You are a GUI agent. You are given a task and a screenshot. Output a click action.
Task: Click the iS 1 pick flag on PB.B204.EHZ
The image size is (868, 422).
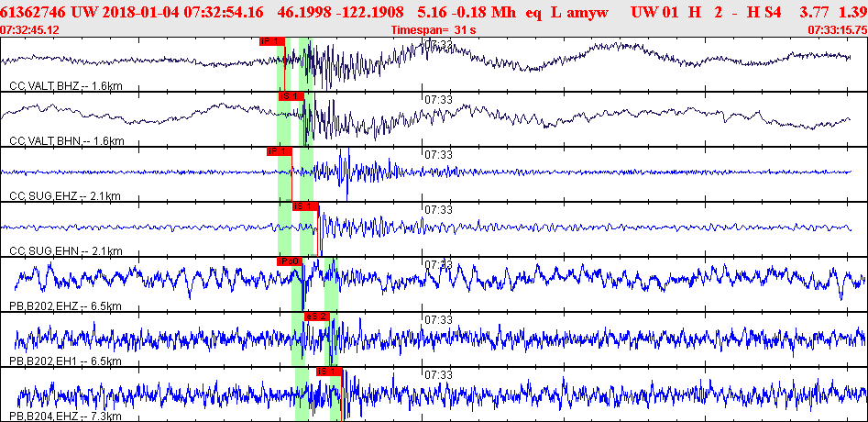(328, 372)
